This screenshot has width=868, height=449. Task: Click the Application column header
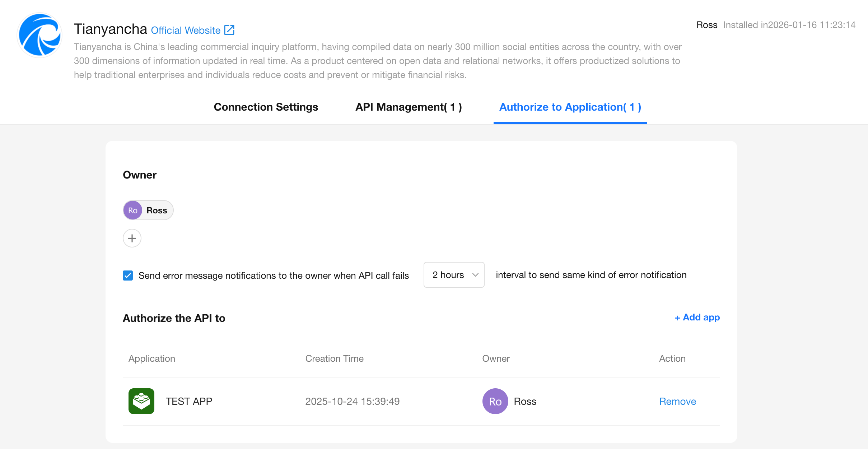[x=152, y=358]
